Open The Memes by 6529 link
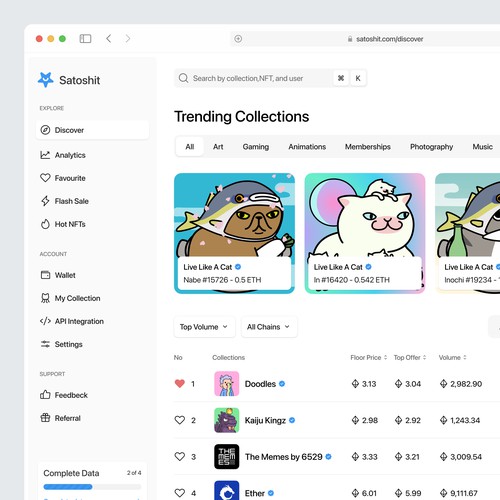500x500 pixels. pos(284,457)
